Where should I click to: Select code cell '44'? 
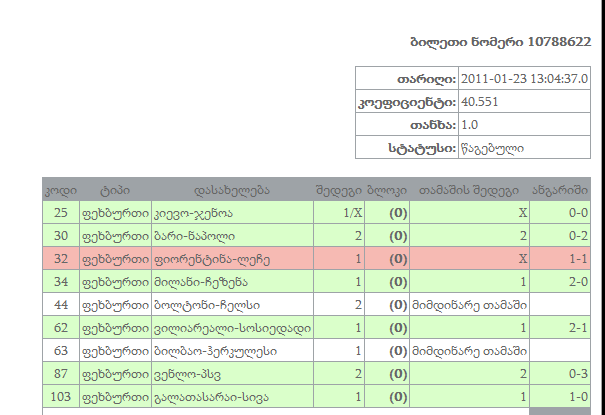(x=61, y=305)
